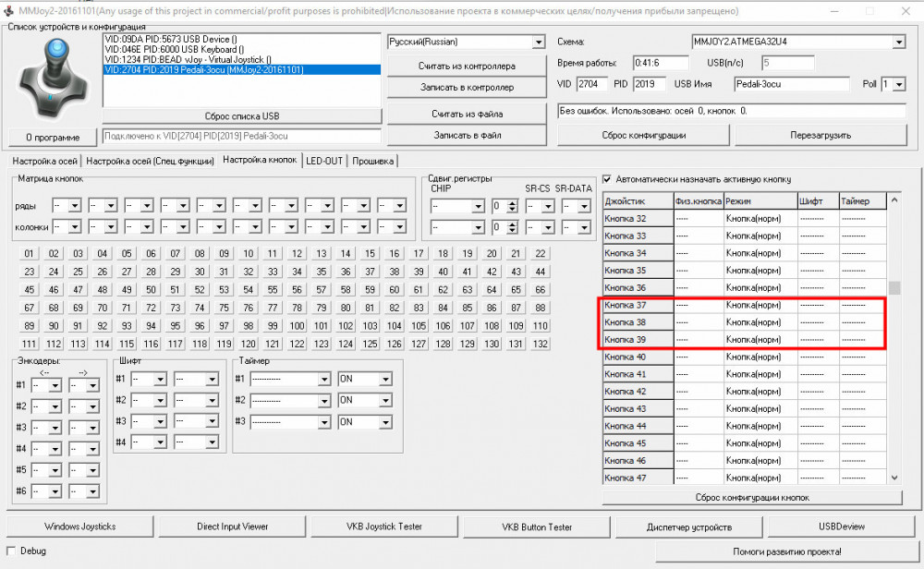Switch to the Настройка осей tab
The image size is (924, 569).
click(43, 161)
